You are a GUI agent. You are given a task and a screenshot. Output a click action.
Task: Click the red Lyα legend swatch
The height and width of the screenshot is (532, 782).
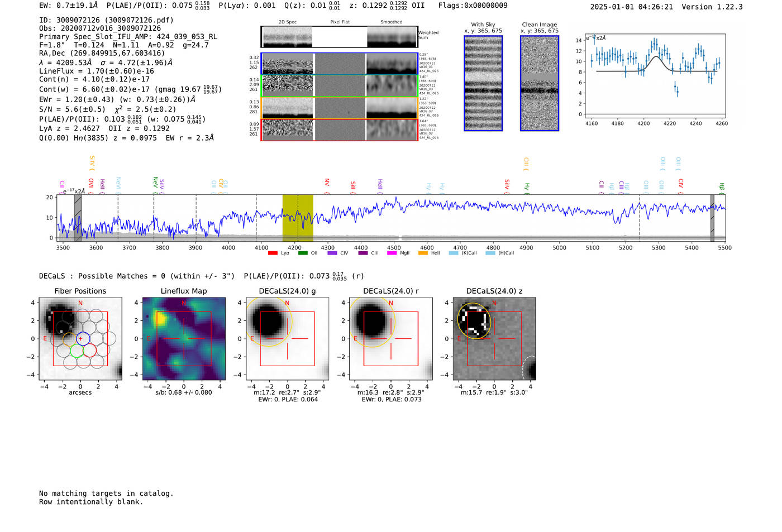(273, 253)
